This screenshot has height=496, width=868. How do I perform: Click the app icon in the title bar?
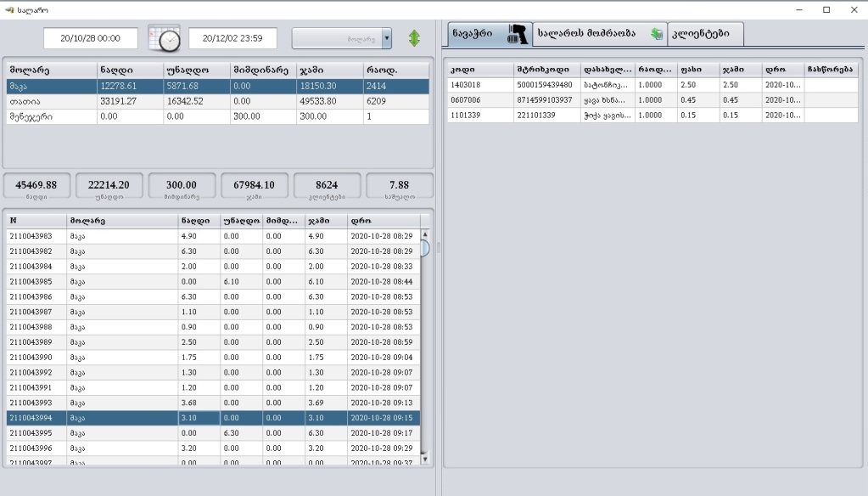pos(9,9)
